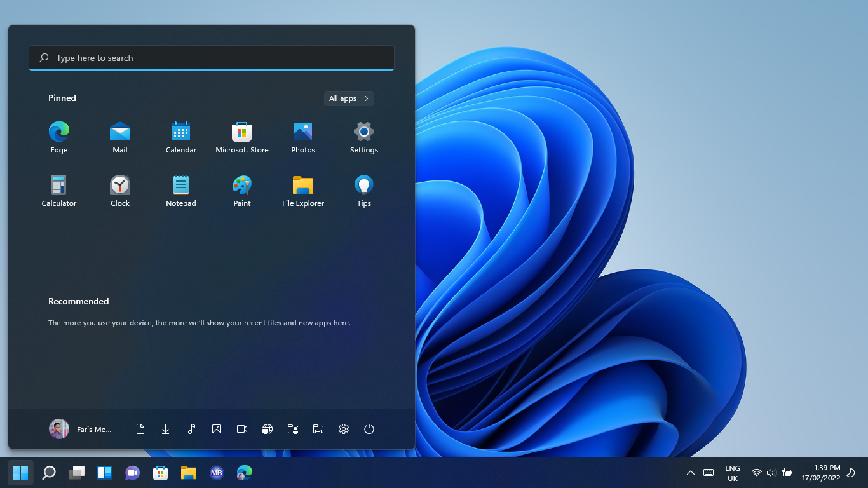
Task: Launch the Tips app
Action: 364,191
